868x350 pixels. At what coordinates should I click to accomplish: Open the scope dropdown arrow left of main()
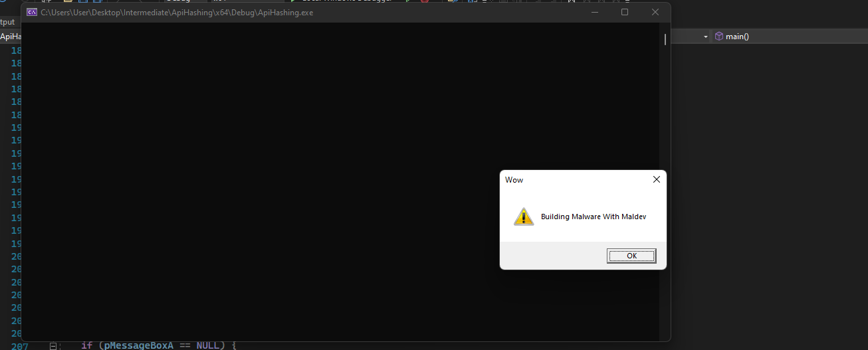(706, 37)
